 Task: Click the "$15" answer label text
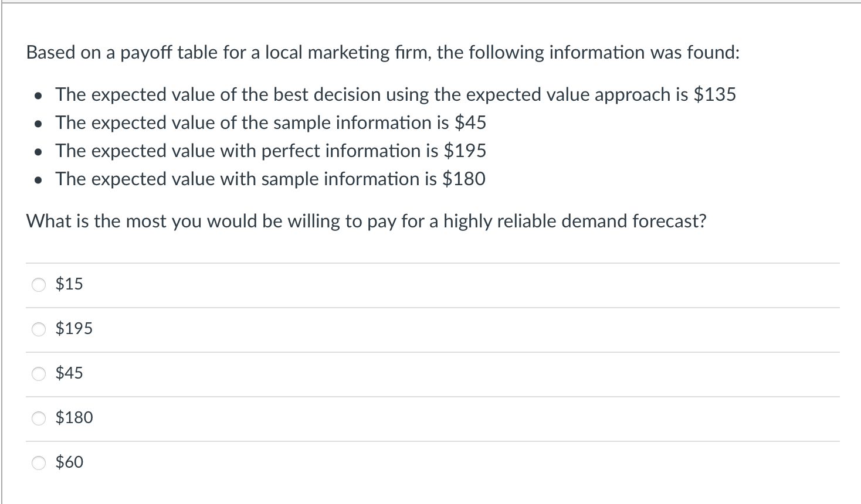pos(69,284)
